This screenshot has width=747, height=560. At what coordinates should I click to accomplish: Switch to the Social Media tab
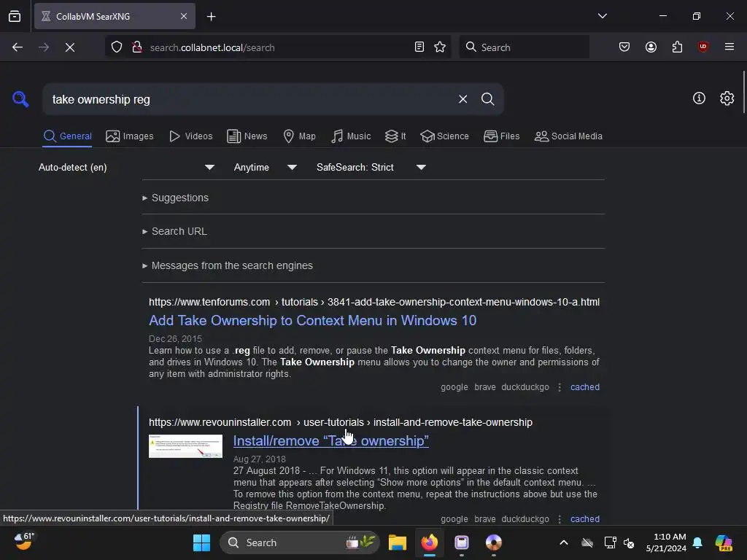point(568,136)
